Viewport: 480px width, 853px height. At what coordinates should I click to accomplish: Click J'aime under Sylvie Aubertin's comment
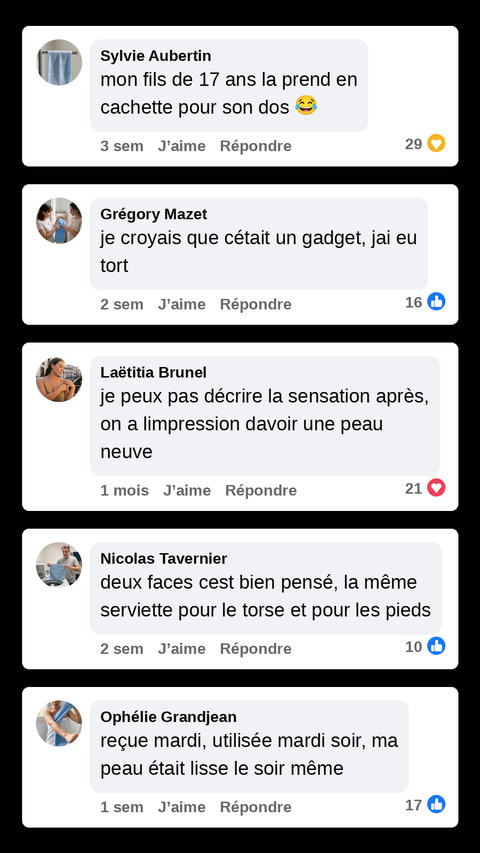point(182,146)
